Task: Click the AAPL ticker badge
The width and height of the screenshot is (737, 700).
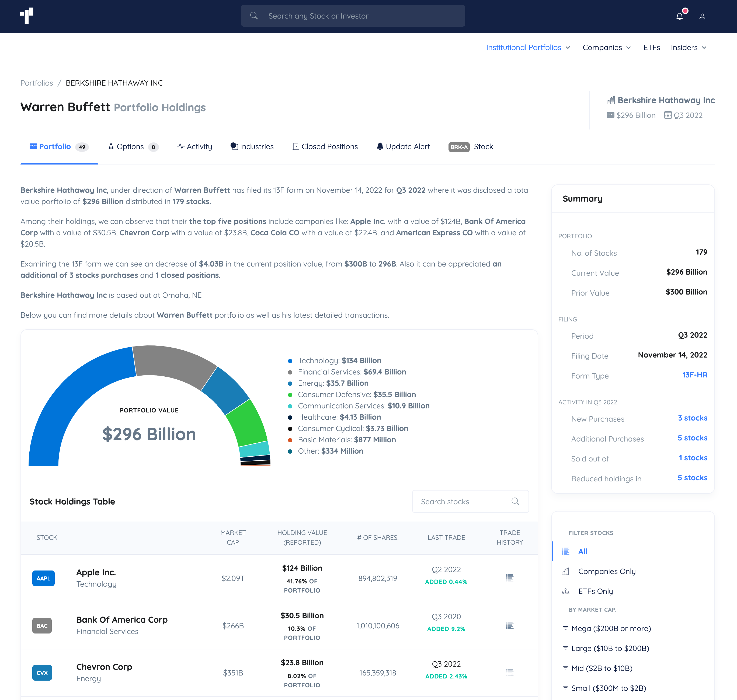Action: tap(43, 578)
